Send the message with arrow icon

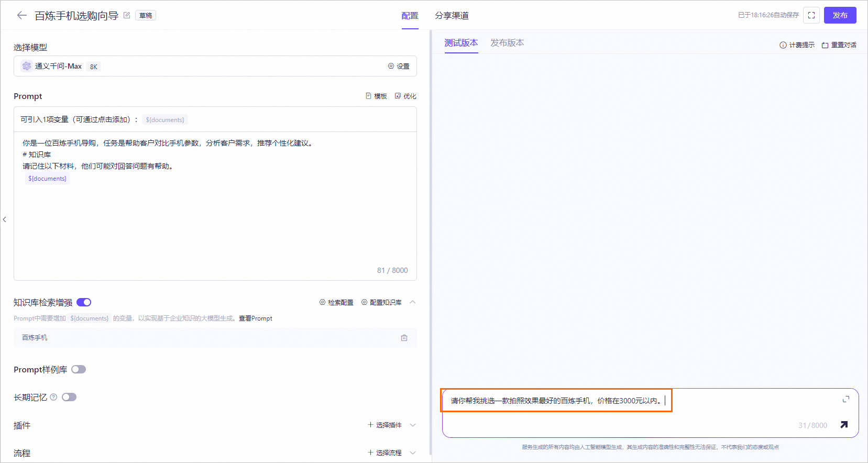tap(844, 425)
